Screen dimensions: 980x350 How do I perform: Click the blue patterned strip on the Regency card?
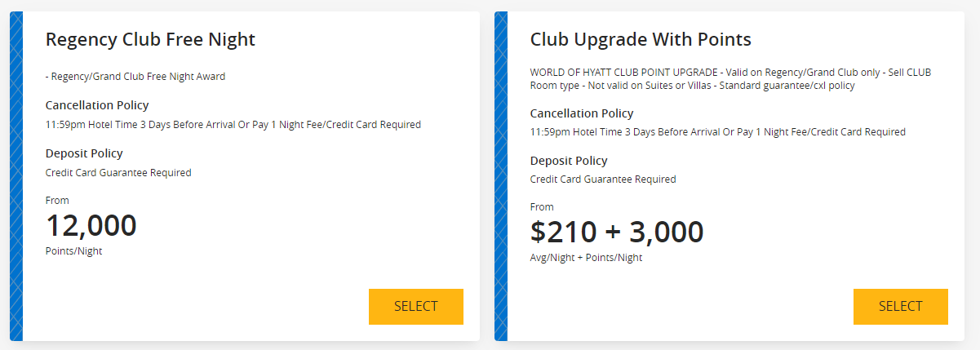[x=16, y=176]
